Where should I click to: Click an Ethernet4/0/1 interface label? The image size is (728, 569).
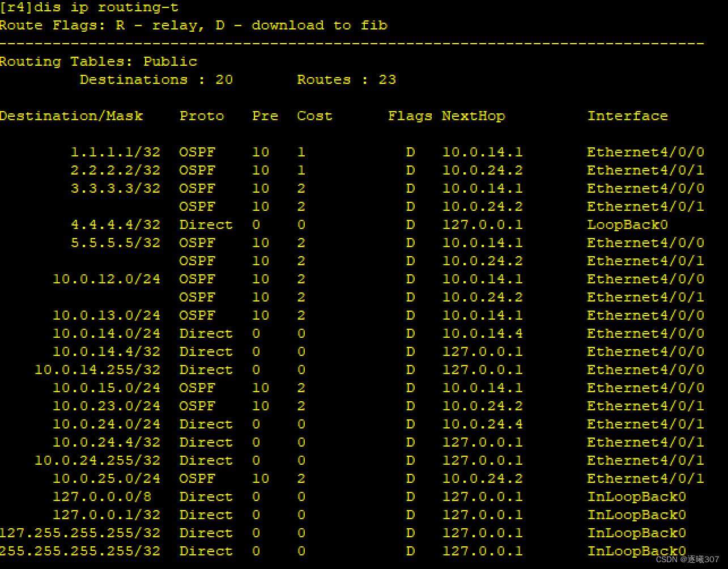645,170
